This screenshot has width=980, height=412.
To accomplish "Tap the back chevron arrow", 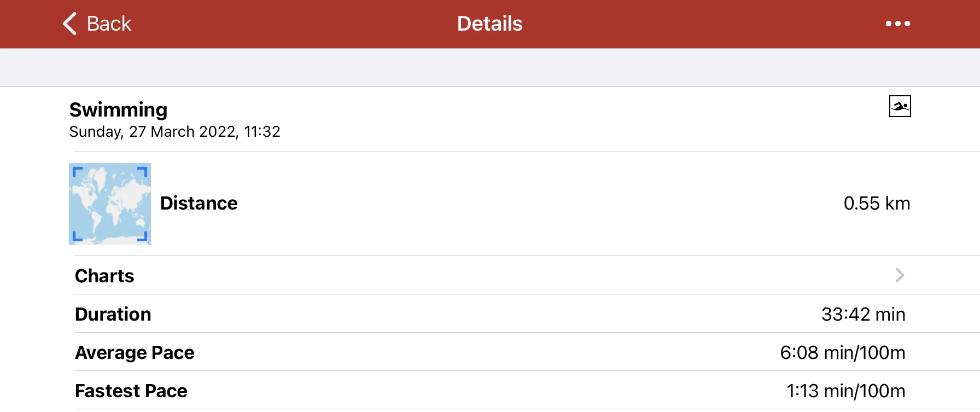I will (x=70, y=24).
